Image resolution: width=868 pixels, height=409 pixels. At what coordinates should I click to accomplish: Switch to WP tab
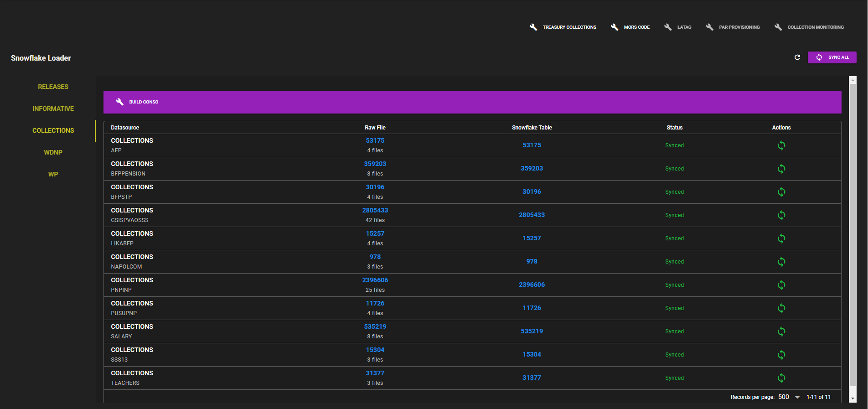tap(53, 174)
